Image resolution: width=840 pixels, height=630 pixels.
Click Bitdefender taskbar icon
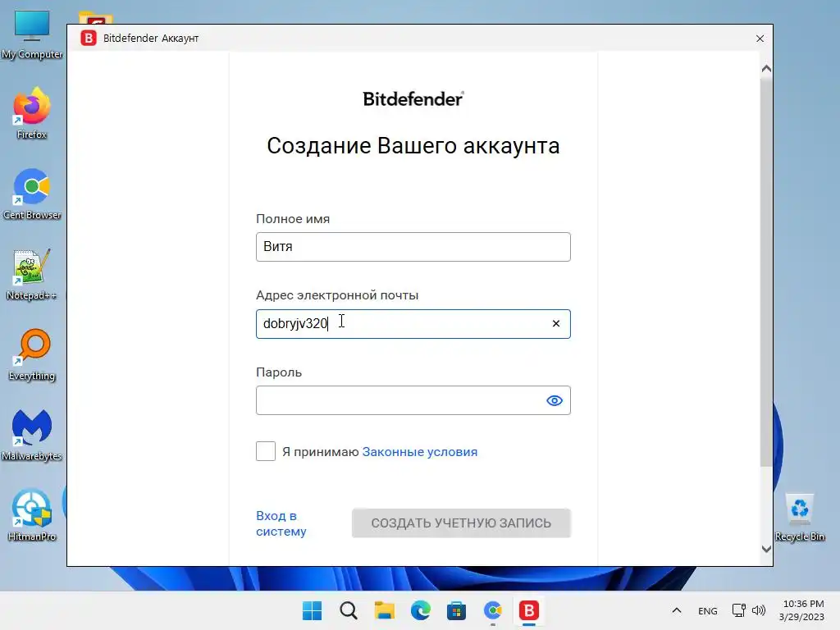(529, 610)
